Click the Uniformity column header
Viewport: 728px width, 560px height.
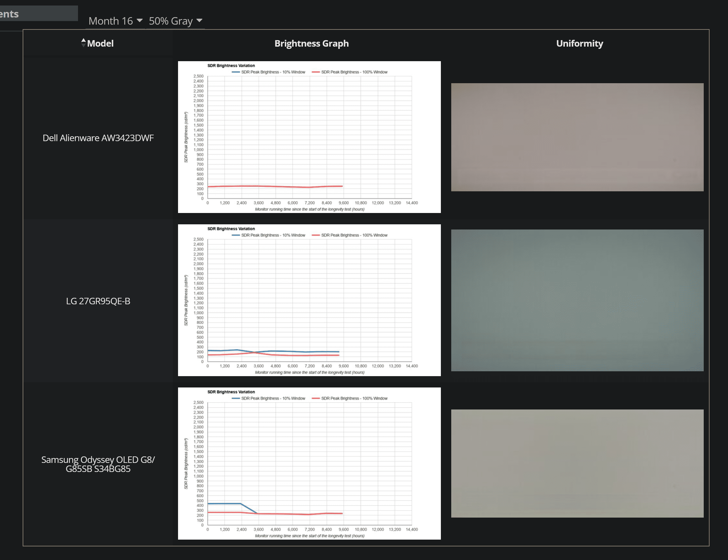(579, 43)
